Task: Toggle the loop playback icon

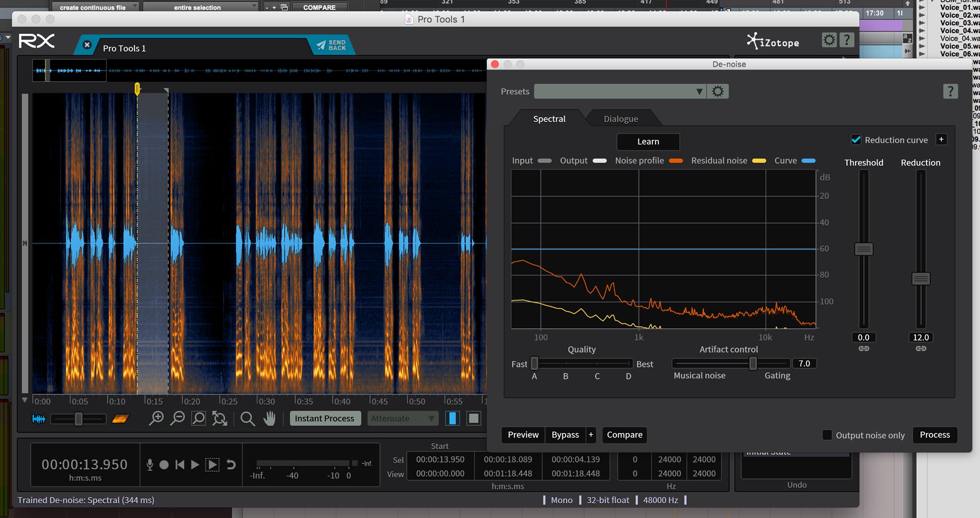Action: 231,464
